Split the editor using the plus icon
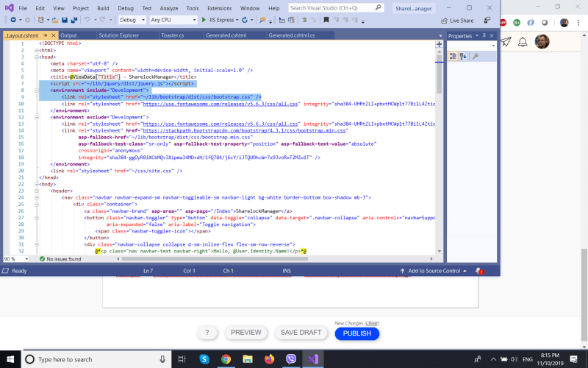This screenshot has height=368, width=588. pos(439,44)
